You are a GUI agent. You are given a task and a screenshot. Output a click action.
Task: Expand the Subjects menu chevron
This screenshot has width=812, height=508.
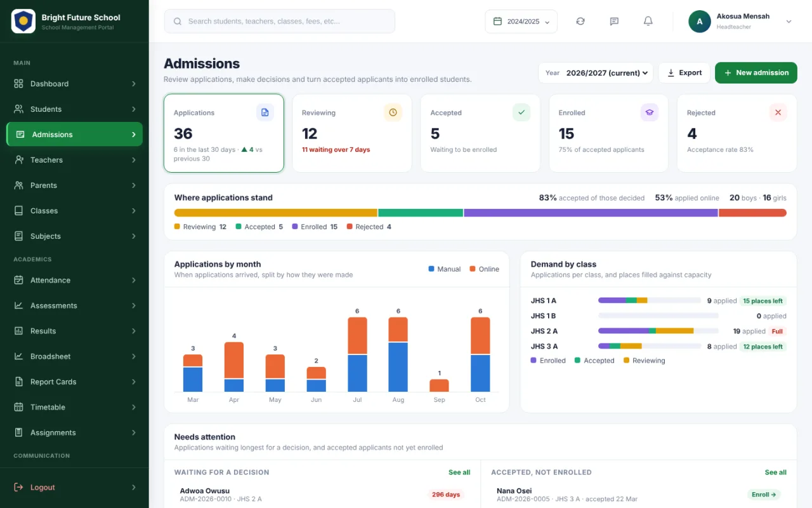click(x=134, y=236)
